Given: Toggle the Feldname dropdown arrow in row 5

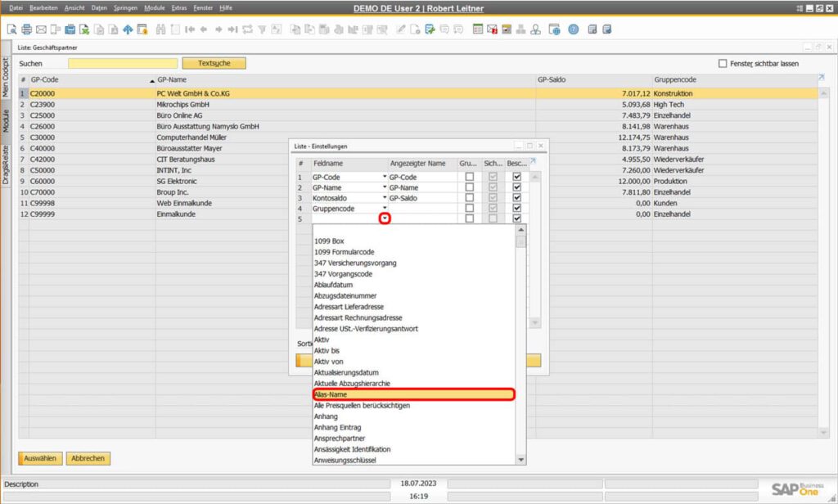Looking at the screenshot, I should (385, 218).
